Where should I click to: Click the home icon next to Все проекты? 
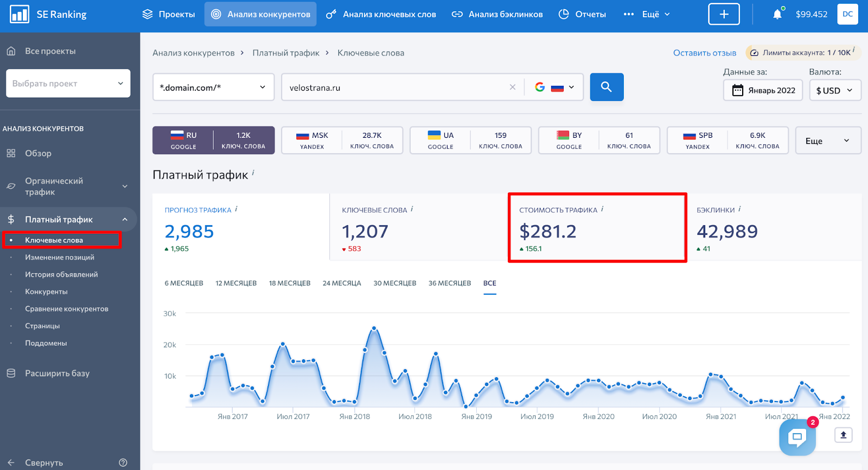(11, 51)
